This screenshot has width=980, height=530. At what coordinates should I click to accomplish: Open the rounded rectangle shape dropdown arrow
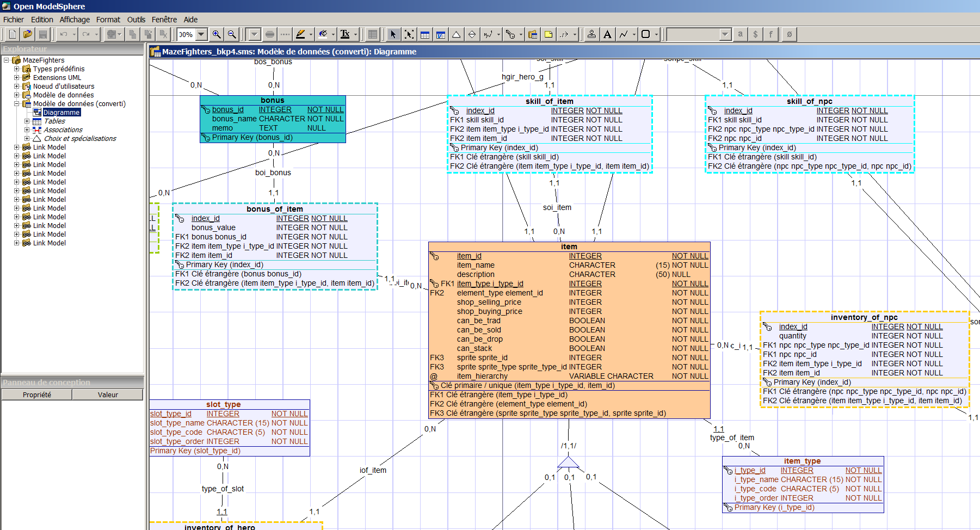click(656, 34)
